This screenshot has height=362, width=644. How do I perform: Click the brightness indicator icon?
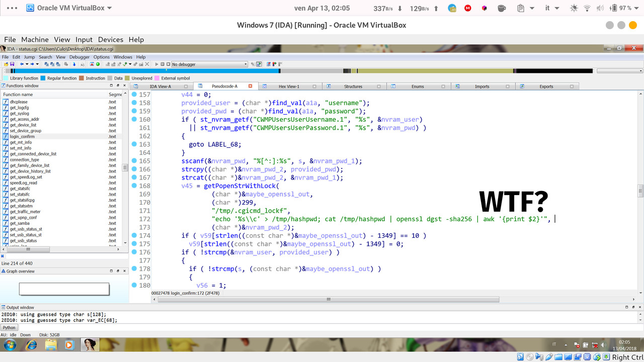point(574,8)
